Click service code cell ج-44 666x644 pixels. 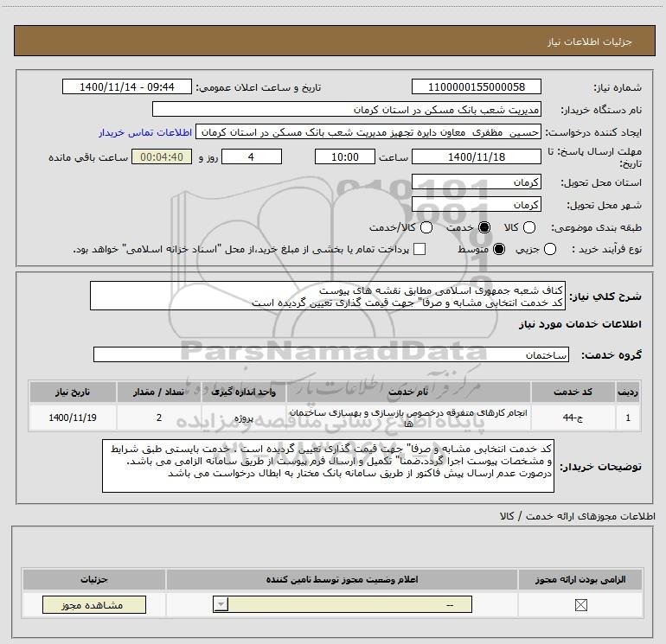(x=573, y=418)
